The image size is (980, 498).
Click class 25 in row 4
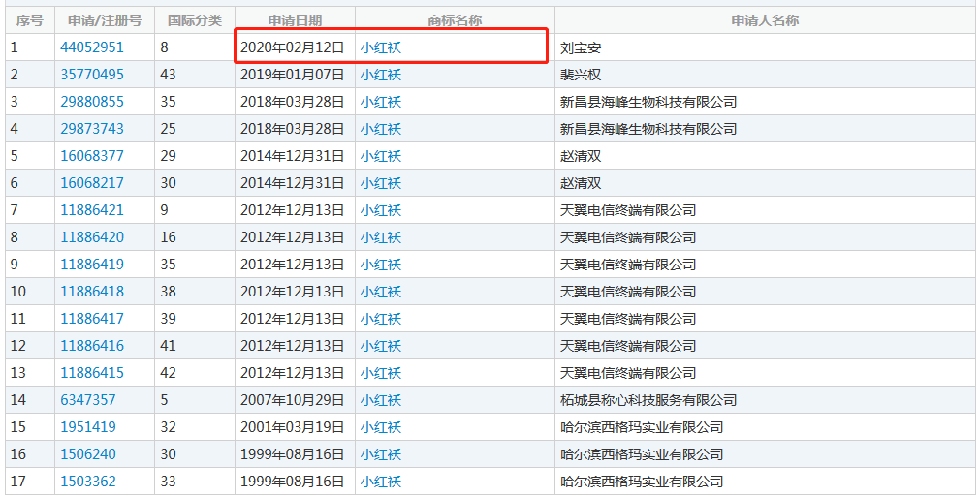[168, 129]
